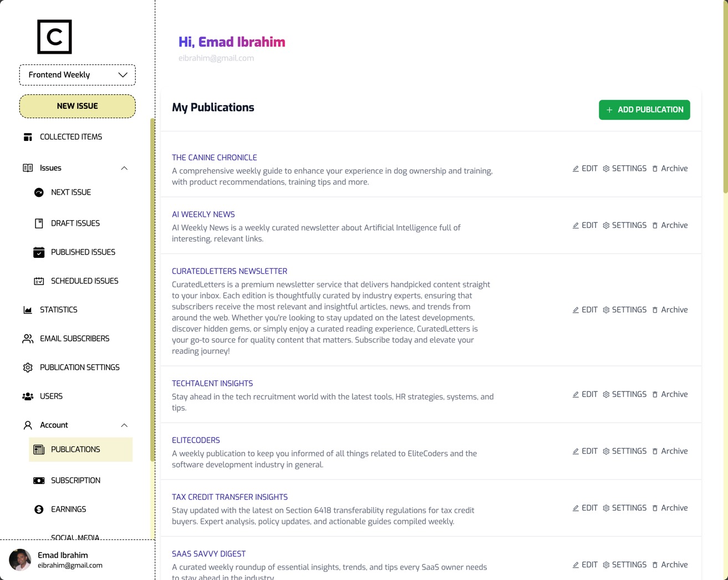This screenshot has width=728, height=580.
Task: Select Draft Issues in the sidebar
Action: (x=75, y=223)
